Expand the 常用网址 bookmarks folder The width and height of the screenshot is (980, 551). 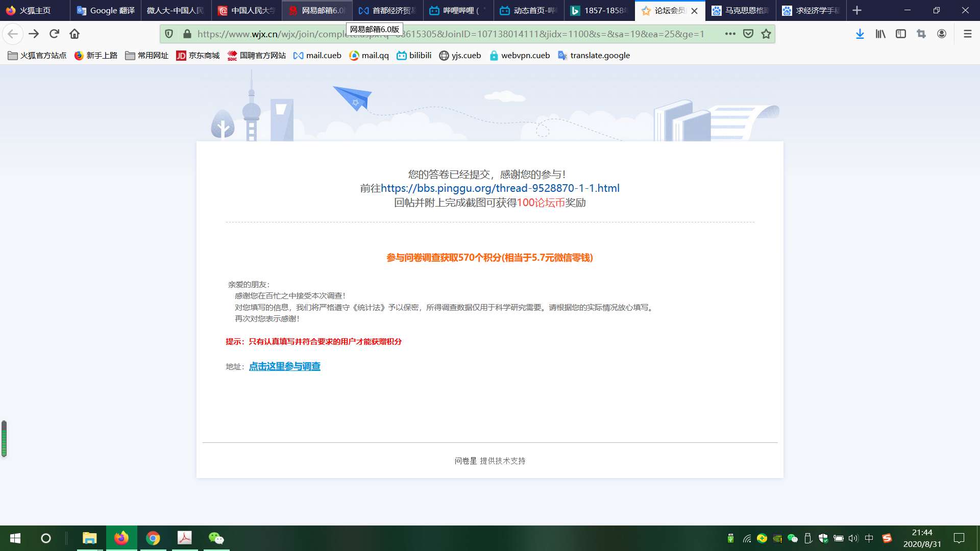[147, 56]
